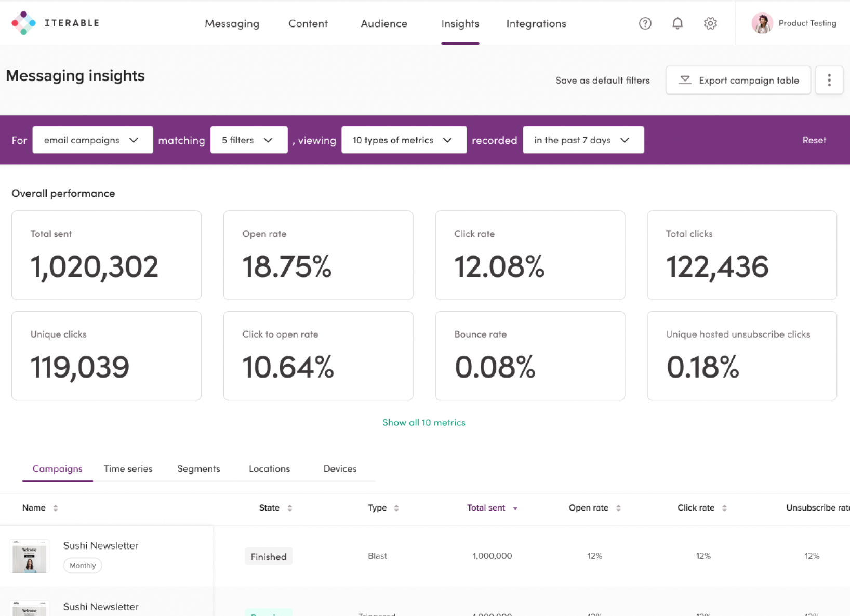Viewport: 850px width, 616px height.
Task: Click the Unique clicks metric card
Action: [107, 356]
